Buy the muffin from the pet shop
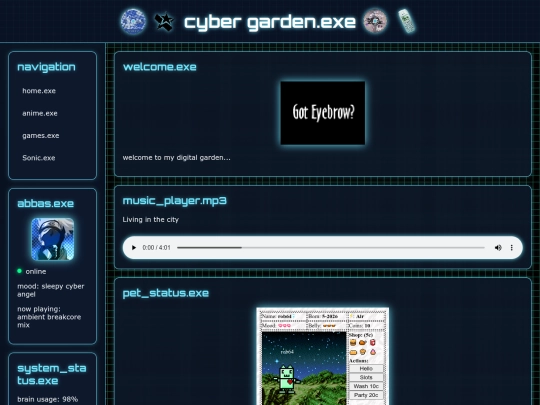The image size is (540, 405). coord(363,352)
